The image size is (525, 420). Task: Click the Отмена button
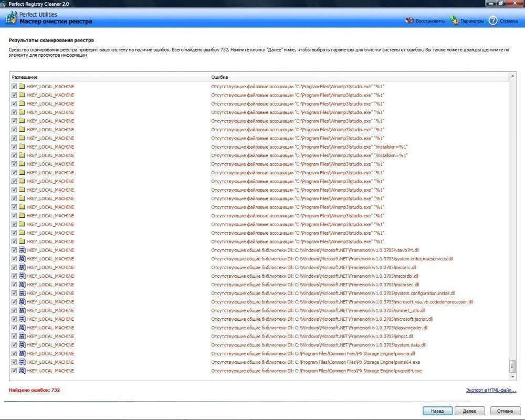coord(505,411)
